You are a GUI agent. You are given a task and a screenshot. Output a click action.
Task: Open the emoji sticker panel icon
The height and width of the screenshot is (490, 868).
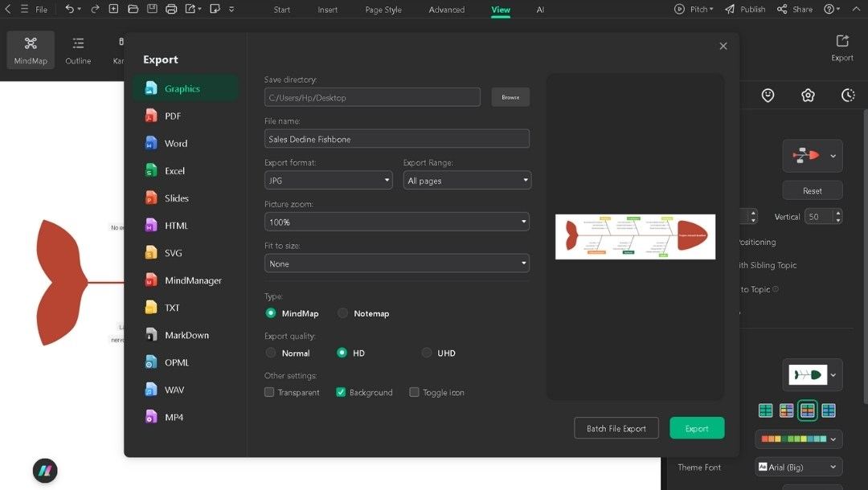tap(768, 95)
